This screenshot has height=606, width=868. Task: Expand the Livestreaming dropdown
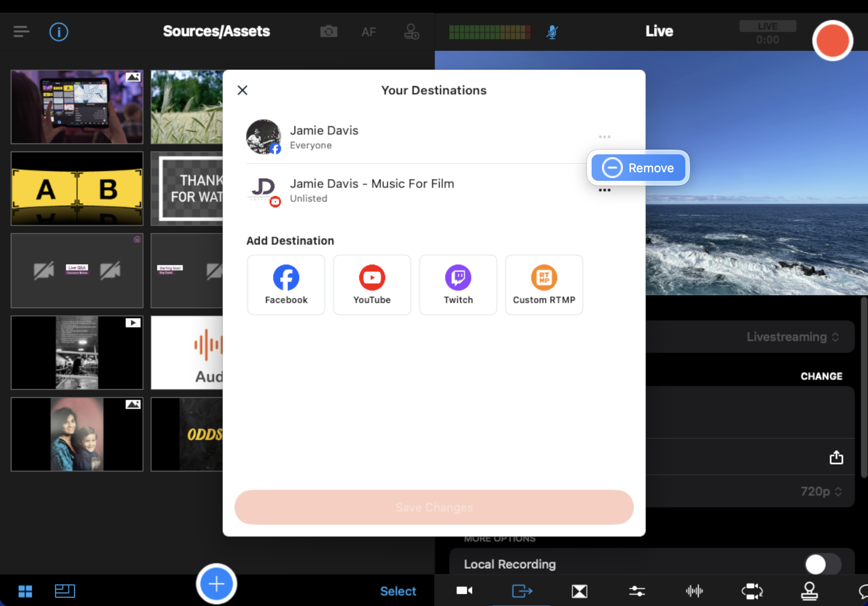click(792, 337)
